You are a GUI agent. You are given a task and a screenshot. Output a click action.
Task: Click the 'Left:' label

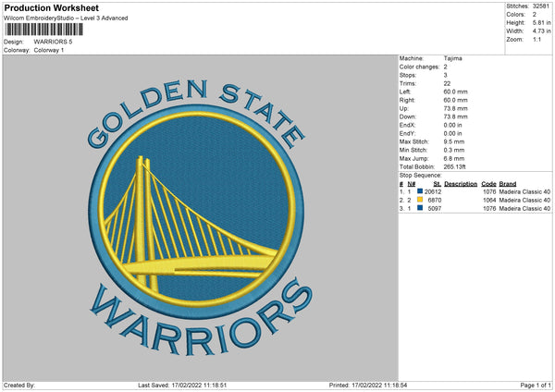(x=405, y=92)
